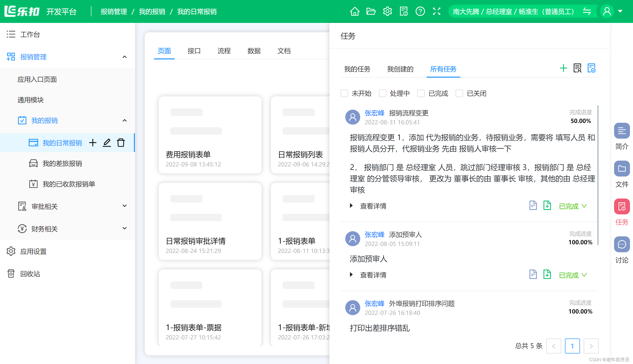Image resolution: width=633 pixels, height=364 pixels.
Task: Switch to the 页面 tab
Action: pyautogui.click(x=164, y=51)
